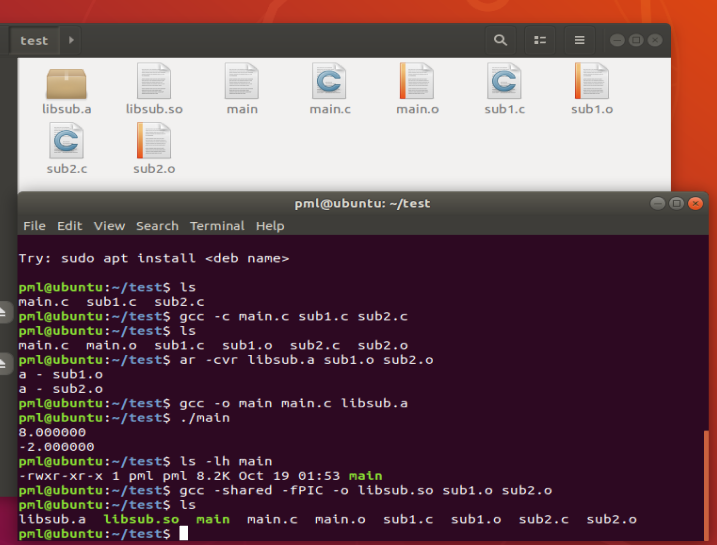The image size is (717, 545).
Task: Minimize the file manager window
Action: 617,40
